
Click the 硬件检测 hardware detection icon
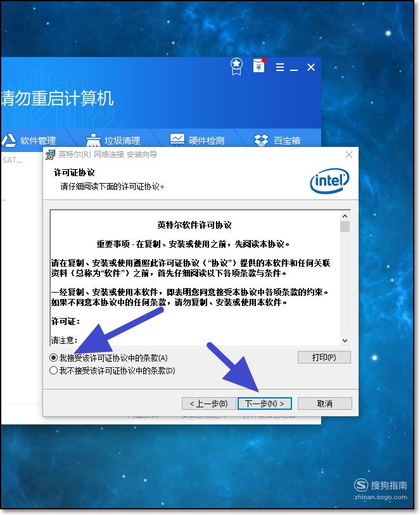point(177,140)
